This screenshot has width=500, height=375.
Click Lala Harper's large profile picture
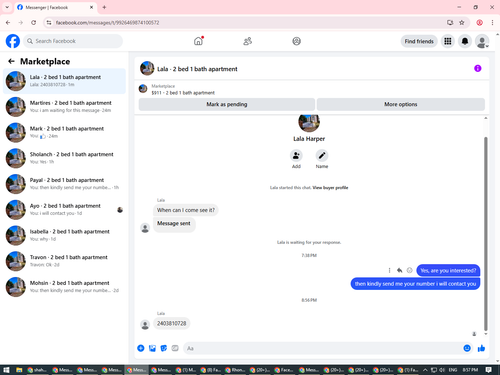click(x=309, y=122)
